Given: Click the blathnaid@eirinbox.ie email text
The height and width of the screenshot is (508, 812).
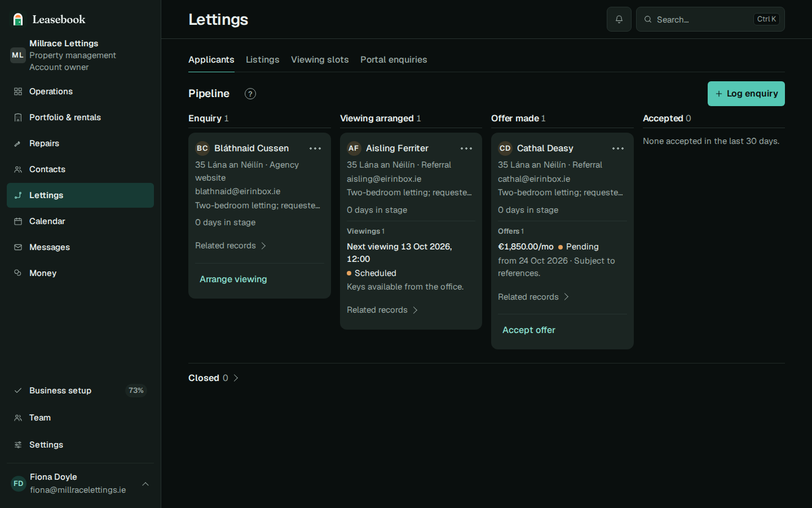Looking at the screenshot, I should [x=238, y=191].
